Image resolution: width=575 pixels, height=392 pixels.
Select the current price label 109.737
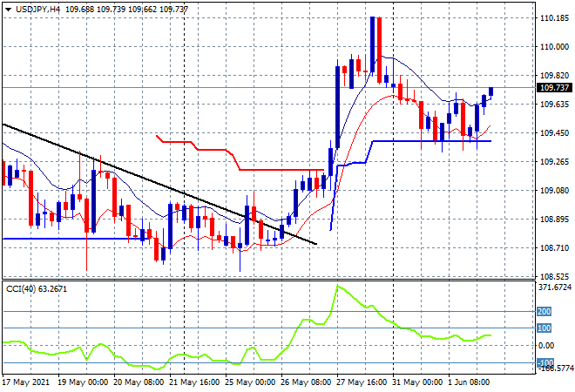coord(554,88)
